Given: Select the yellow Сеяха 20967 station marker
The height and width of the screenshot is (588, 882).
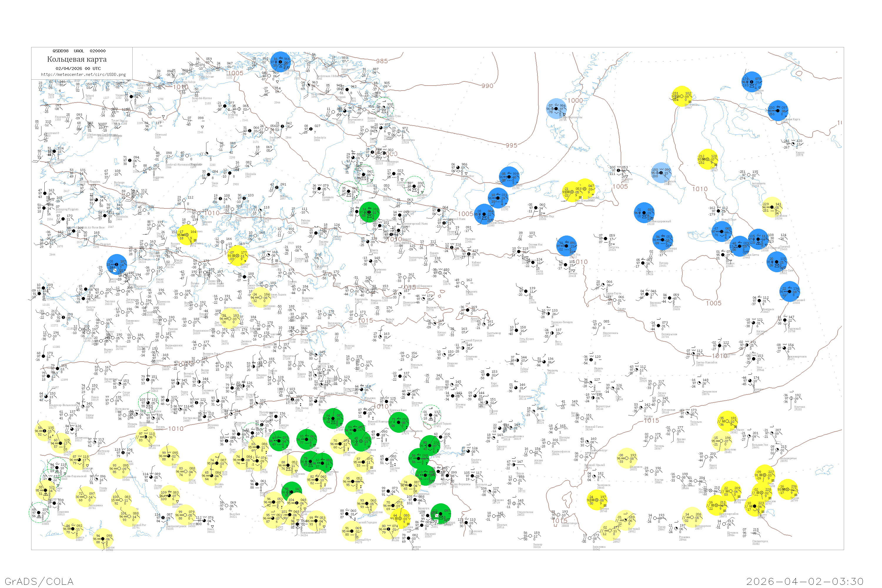Looking at the screenshot, I should pyautogui.click(x=707, y=159).
